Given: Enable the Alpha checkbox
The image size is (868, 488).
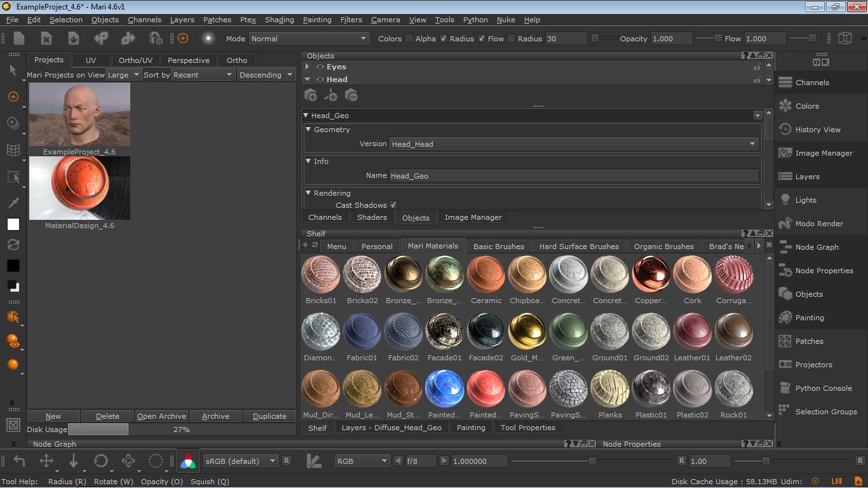Looking at the screenshot, I should coord(409,39).
